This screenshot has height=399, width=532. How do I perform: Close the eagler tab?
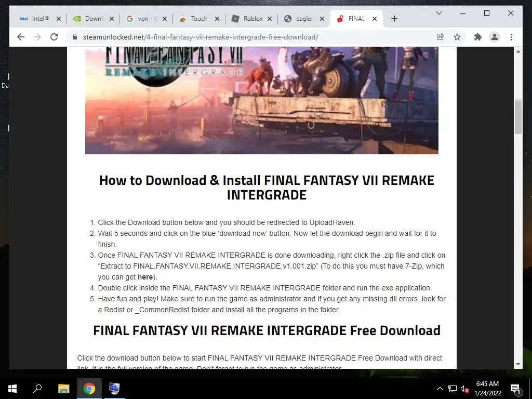(x=322, y=19)
